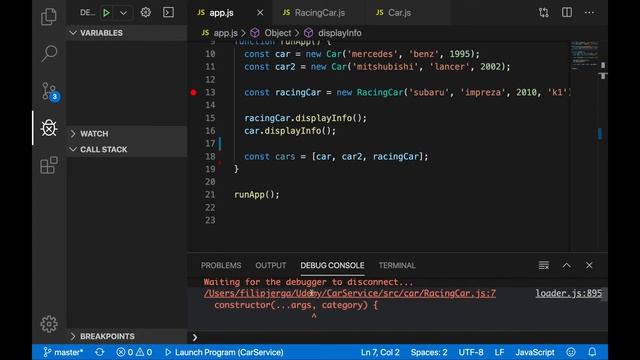Viewport: 640px width, 360px height.
Task: Open errors and warnings count
Action: point(134,352)
